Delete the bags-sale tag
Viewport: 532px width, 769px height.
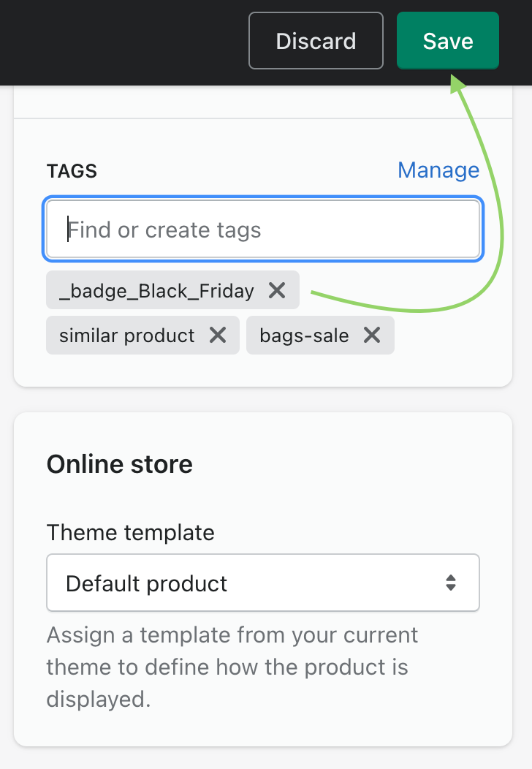pos(372,336)
